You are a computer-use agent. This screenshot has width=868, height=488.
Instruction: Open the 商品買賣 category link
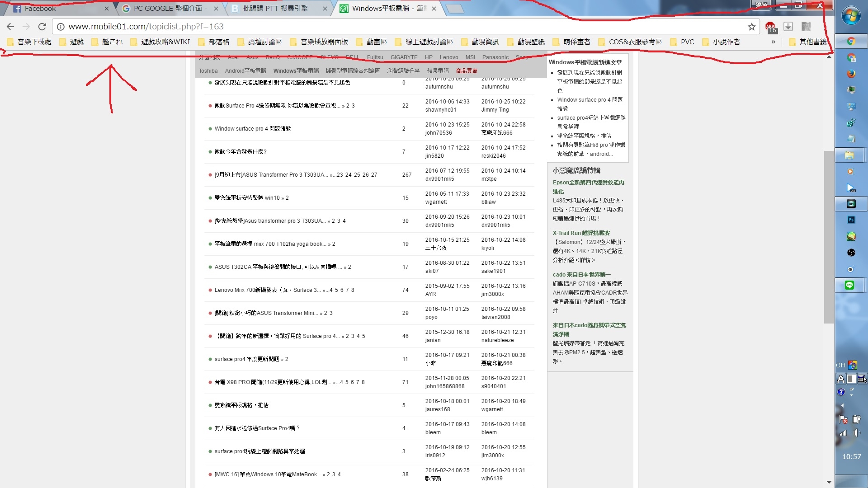(467, 71)
